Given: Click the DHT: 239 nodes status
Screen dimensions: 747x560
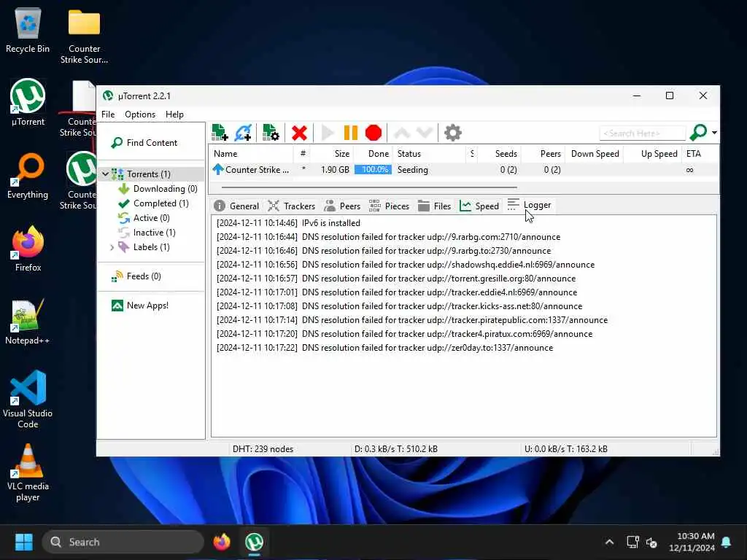Looking at the screenshot, I should (x=263, y=448).
